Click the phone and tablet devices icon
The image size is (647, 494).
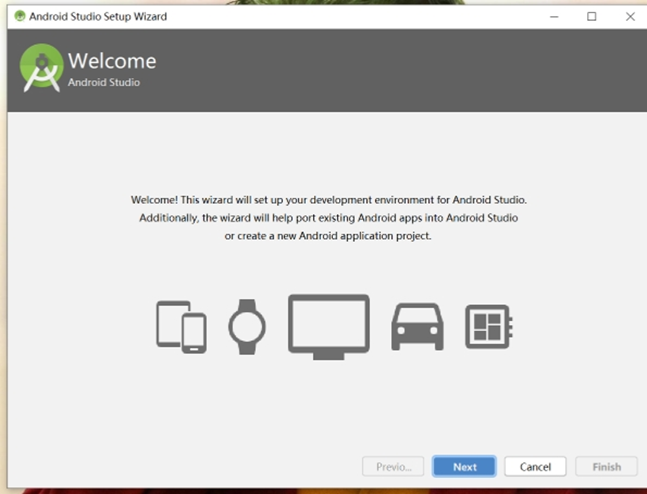point(181,327)
